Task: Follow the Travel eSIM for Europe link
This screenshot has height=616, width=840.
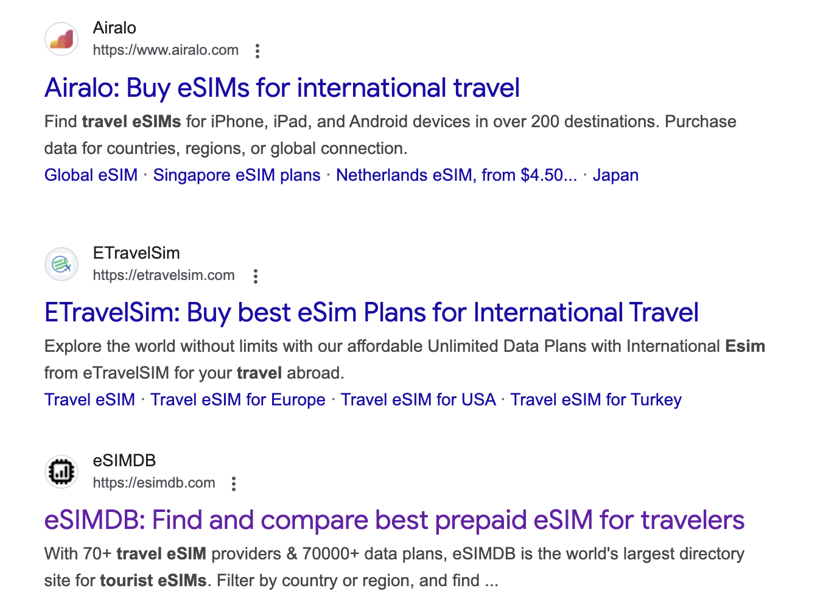Action: 238,400
